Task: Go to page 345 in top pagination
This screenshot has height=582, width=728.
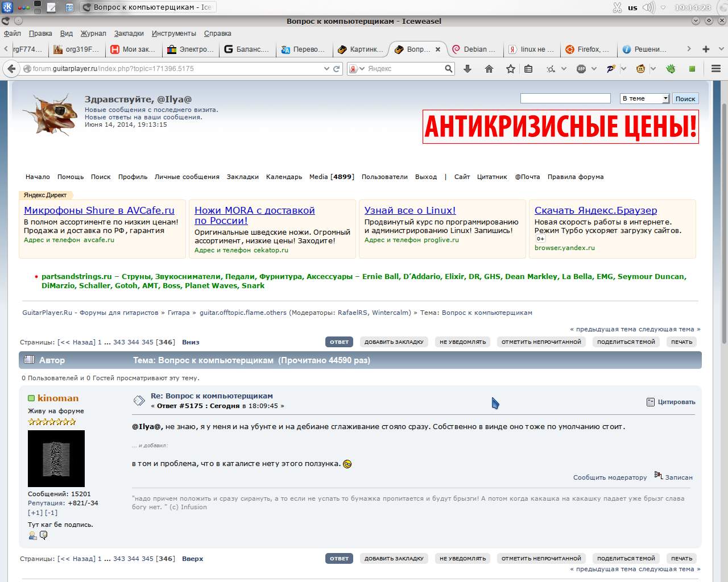Action: coord(147,342)
